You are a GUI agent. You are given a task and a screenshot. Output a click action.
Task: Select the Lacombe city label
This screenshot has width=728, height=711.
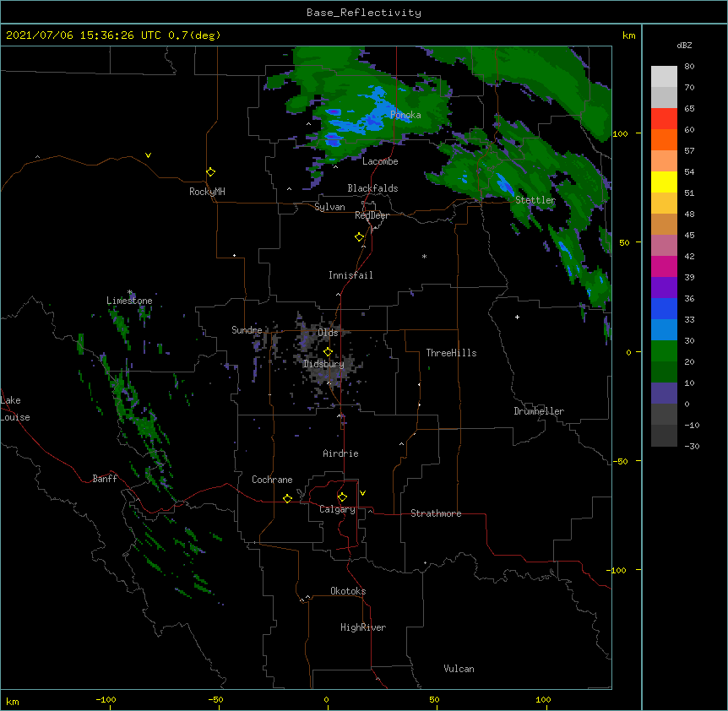[380, 161]
